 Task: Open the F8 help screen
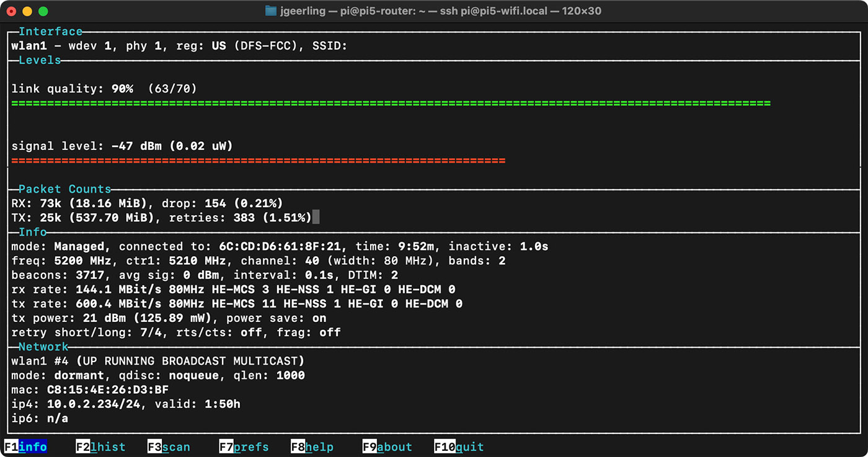coord(312,447)
